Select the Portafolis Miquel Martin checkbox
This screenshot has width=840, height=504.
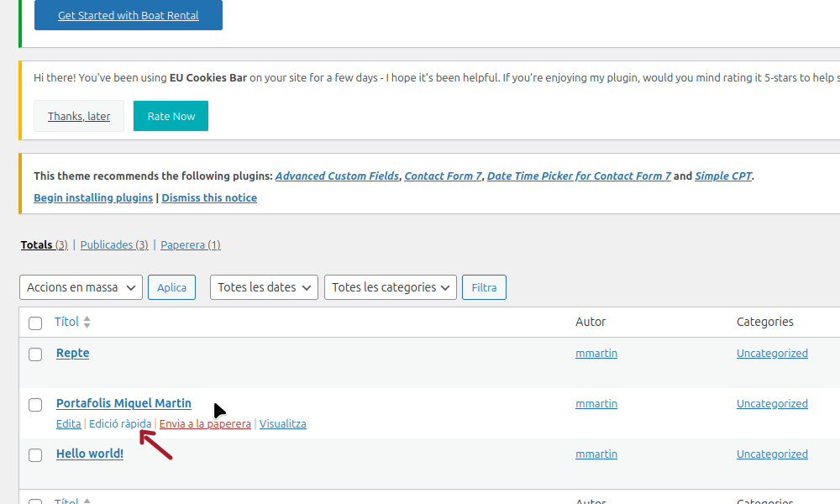[x=35, y=405]
